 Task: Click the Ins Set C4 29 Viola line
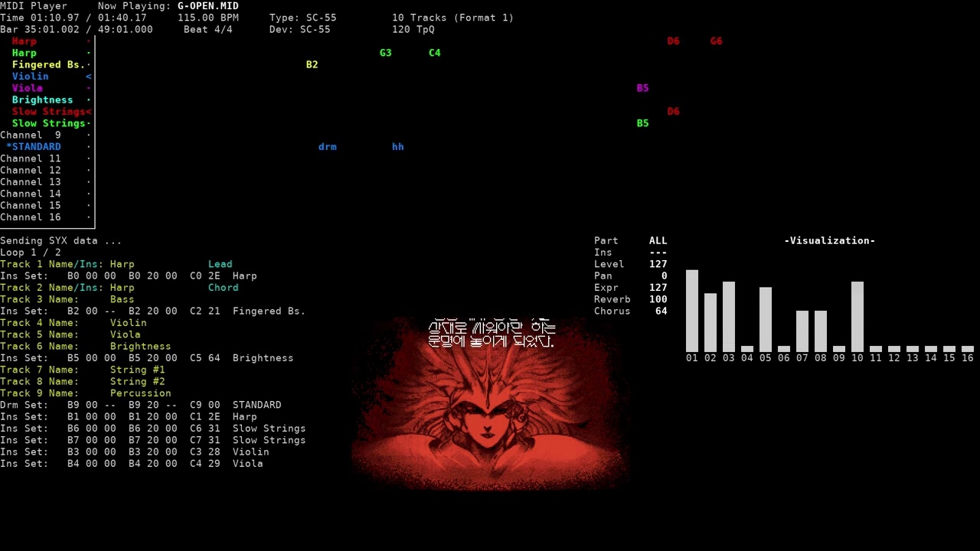click(x=132, y=464)
